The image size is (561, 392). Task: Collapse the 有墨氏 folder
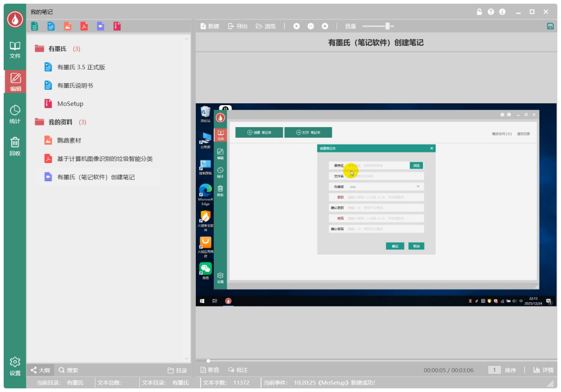point(39,49)
